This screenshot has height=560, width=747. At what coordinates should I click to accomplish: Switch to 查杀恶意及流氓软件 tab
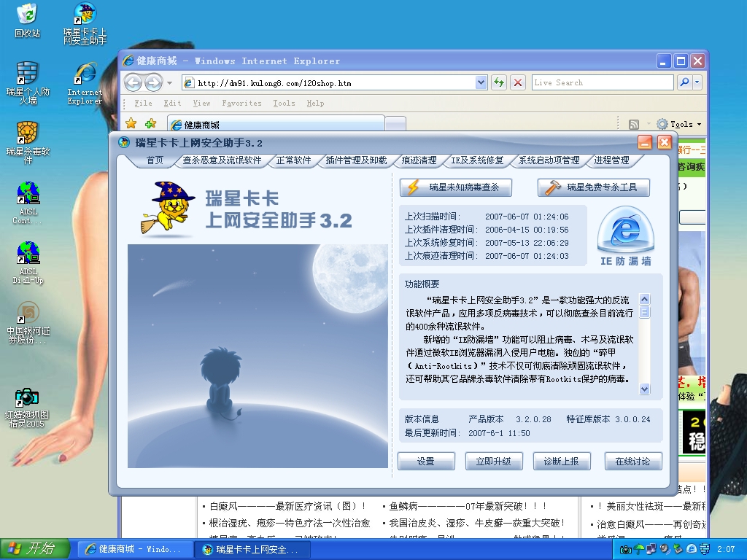[222, 160]
